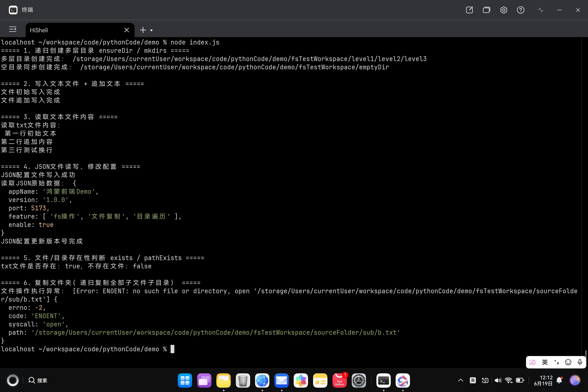Click the 英 input method tray icon

tap(473, 381)
